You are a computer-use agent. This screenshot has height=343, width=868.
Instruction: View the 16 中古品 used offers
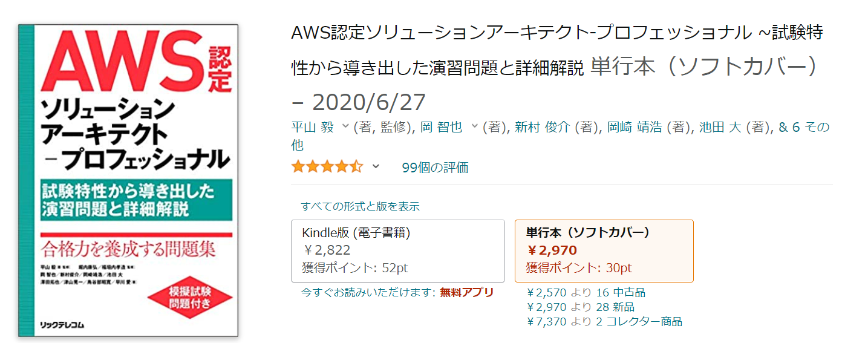pos(621,293)
